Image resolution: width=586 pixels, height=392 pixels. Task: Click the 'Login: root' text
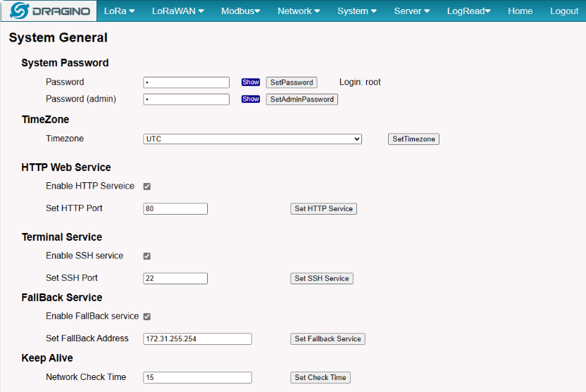359,82
